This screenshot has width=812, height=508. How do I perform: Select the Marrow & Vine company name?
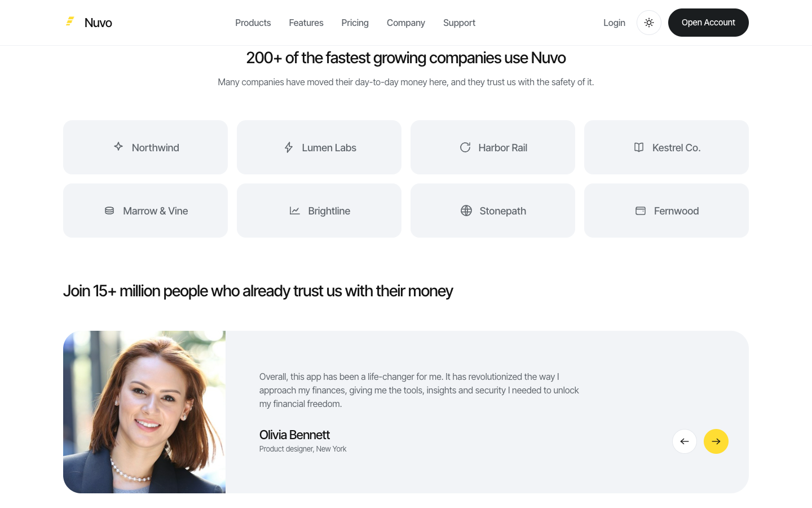(x=156, y=211)
